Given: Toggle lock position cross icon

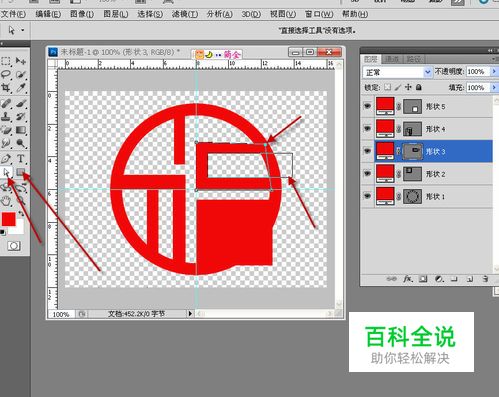Looking at the screenshot, I should click(408, 87).
